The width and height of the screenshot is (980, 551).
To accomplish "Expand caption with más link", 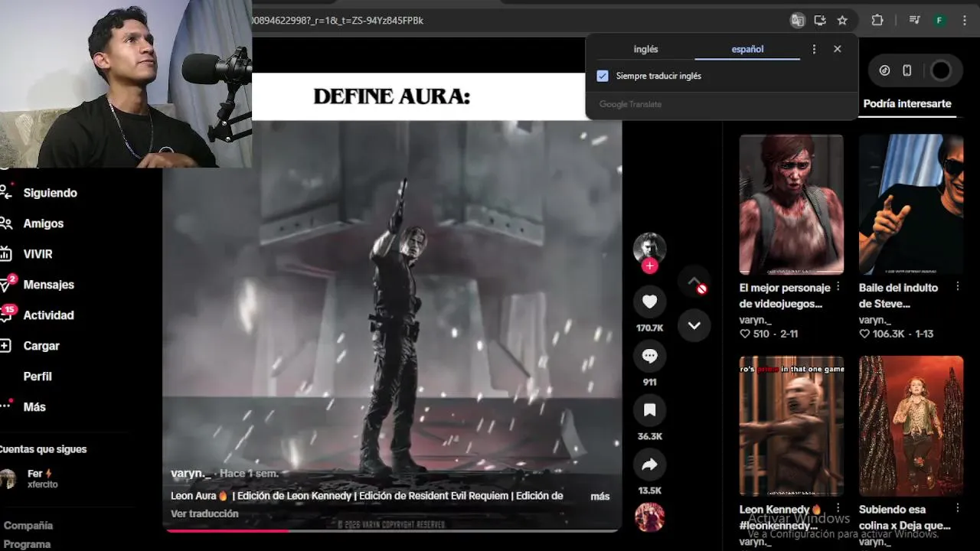I will 600,497.
